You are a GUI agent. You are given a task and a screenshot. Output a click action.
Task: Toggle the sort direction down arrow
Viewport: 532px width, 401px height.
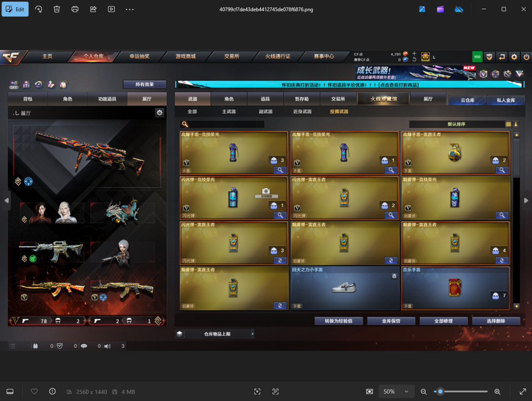coord(516,124)
